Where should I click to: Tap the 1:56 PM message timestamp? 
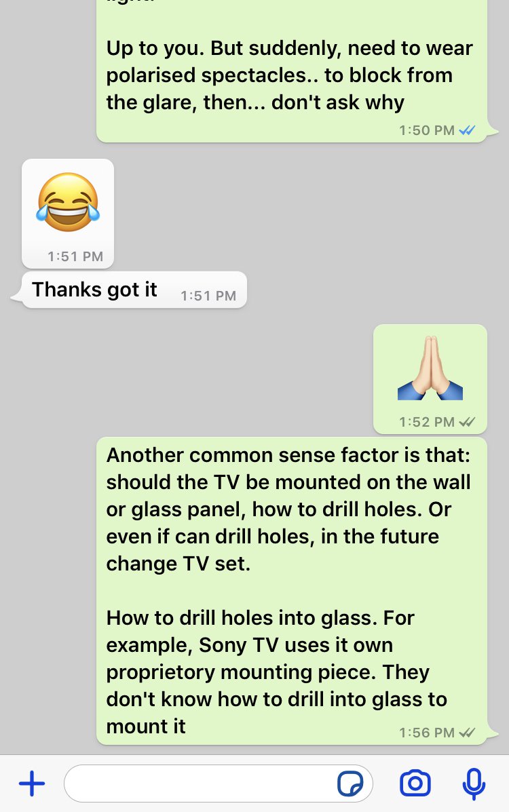click(x=427, y=732)
